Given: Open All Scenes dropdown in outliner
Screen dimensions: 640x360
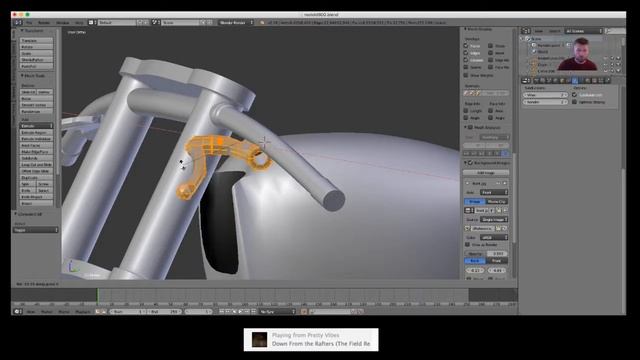Looking at the screenshot, I should tap(584, 31).
